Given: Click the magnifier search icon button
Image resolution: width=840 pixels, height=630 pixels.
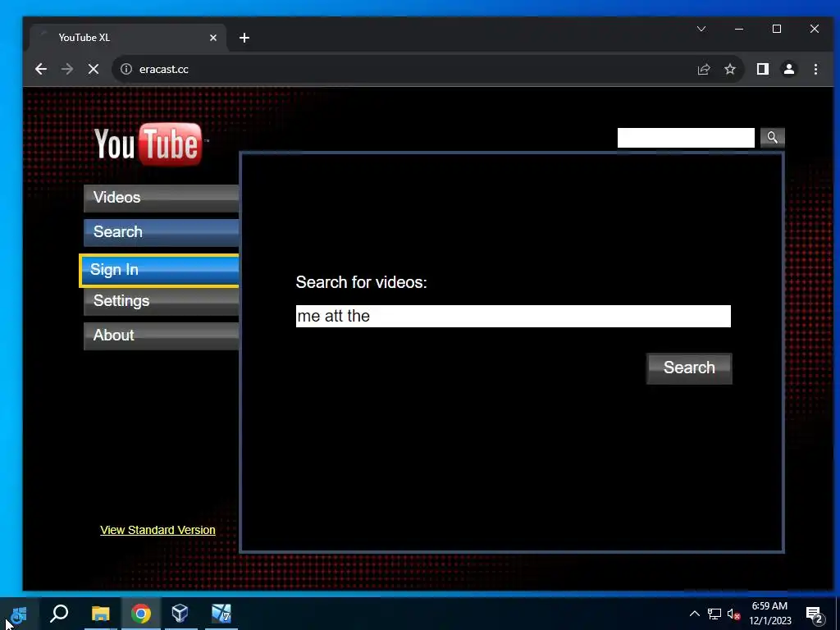Looking at the screenshot, I should 772,138.
